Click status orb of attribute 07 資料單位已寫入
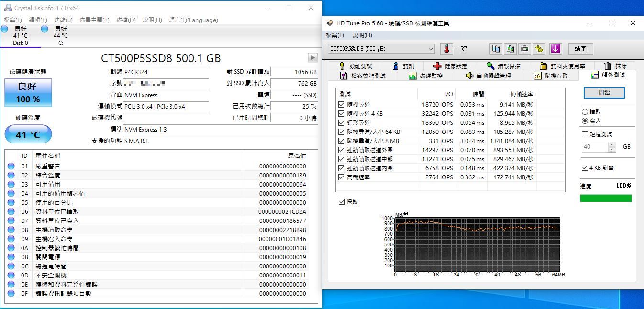The height and width of the screenshot is (309, 644). 11,221
